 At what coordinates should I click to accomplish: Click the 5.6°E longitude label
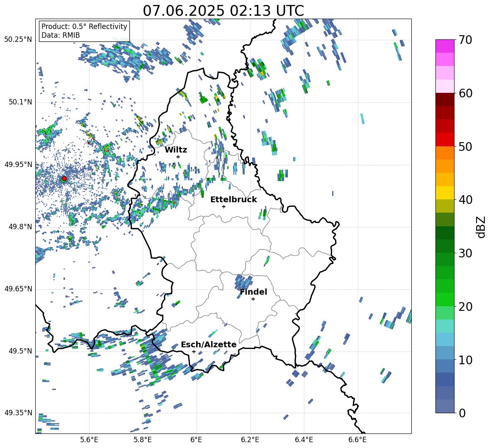pos(89,440)
